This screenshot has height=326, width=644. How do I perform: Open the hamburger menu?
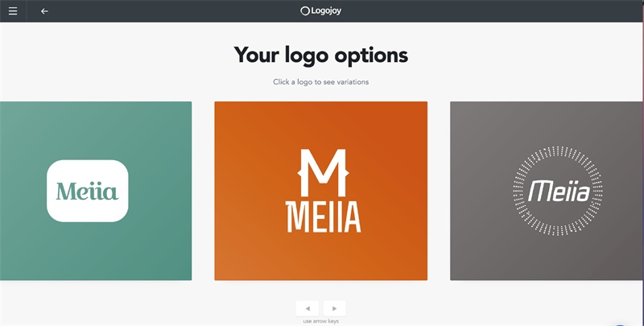pos(13,11)
